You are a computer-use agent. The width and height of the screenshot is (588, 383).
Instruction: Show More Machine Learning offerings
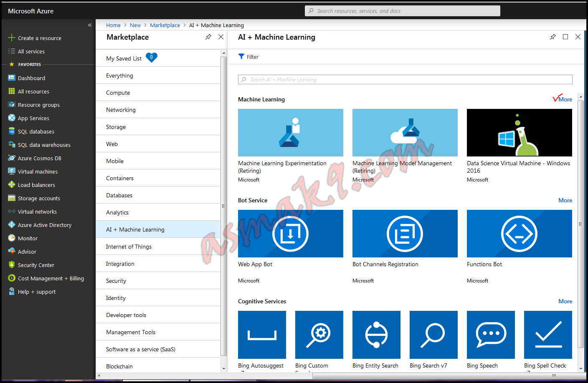coord(565,99)
